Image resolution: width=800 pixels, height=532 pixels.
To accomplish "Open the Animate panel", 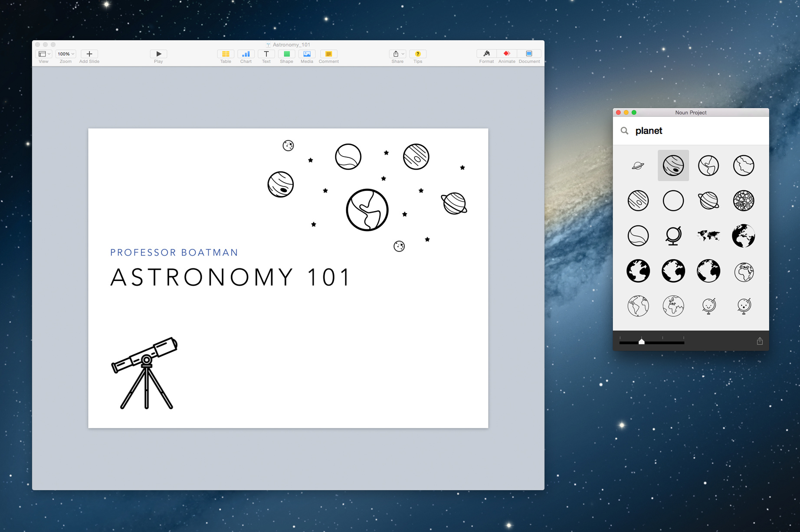I will tap(506, 54).
